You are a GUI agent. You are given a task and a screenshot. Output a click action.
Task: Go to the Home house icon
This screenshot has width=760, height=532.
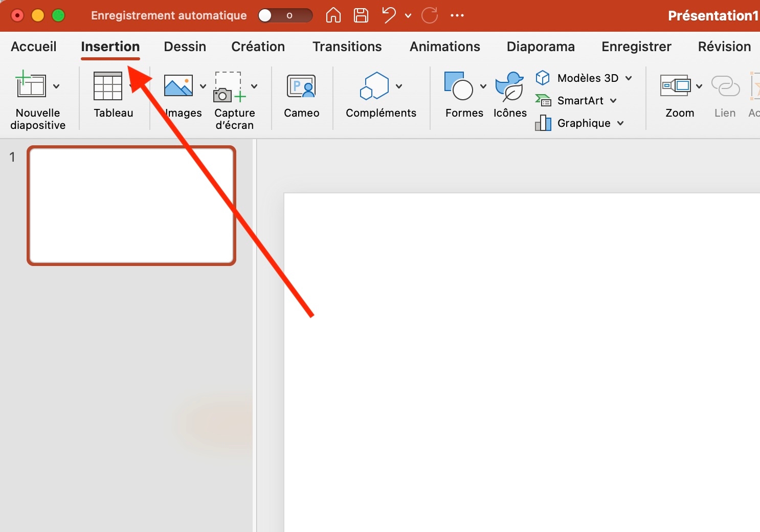point(333,15)
